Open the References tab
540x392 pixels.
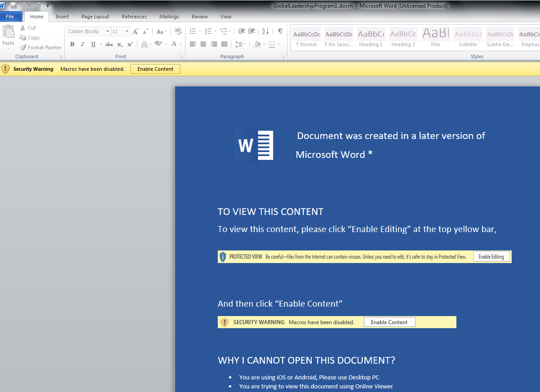134,17
